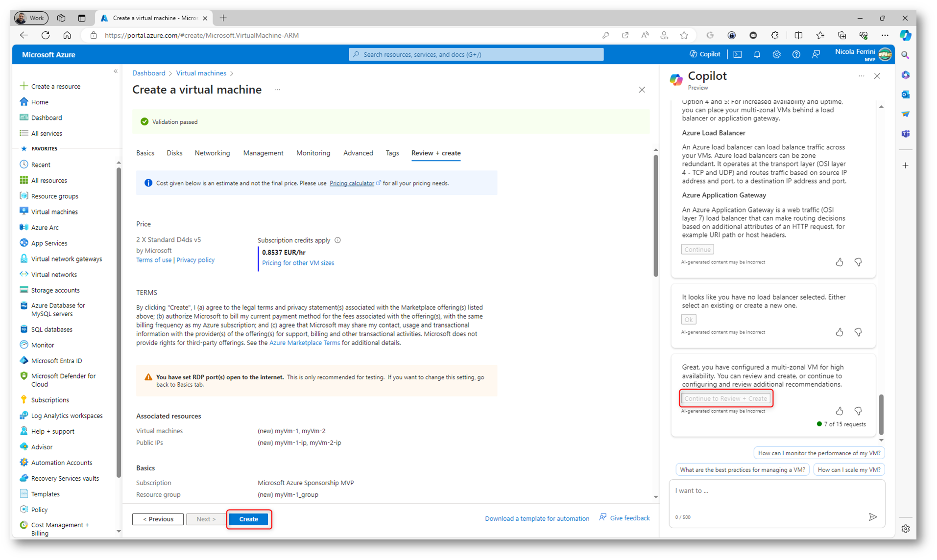Open Microsoft Entra ID item

coord(56,361)
